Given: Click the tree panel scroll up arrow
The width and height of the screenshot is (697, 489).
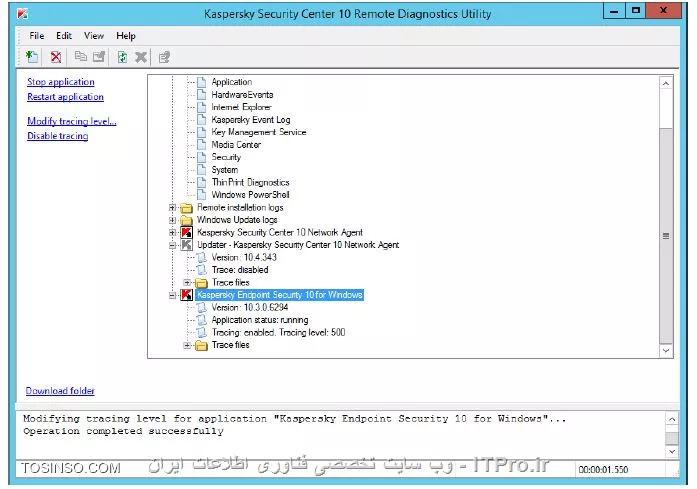Looking at the screenshot, I should pyautogui.click(x=666, y=83).
